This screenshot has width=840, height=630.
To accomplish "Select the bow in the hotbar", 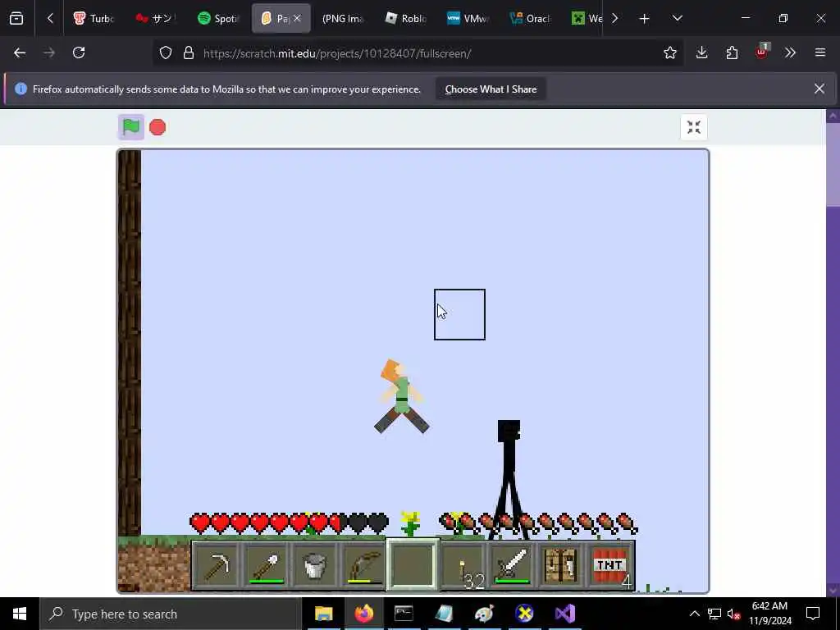I will click(x=363, y=565).
